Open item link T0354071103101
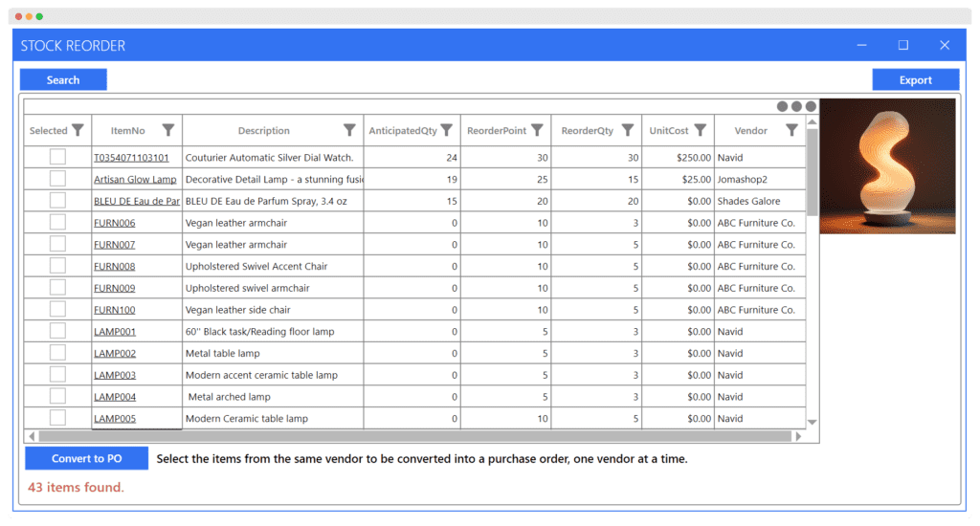Viewport: 980px width, 526px height. (x=131, y=158)
